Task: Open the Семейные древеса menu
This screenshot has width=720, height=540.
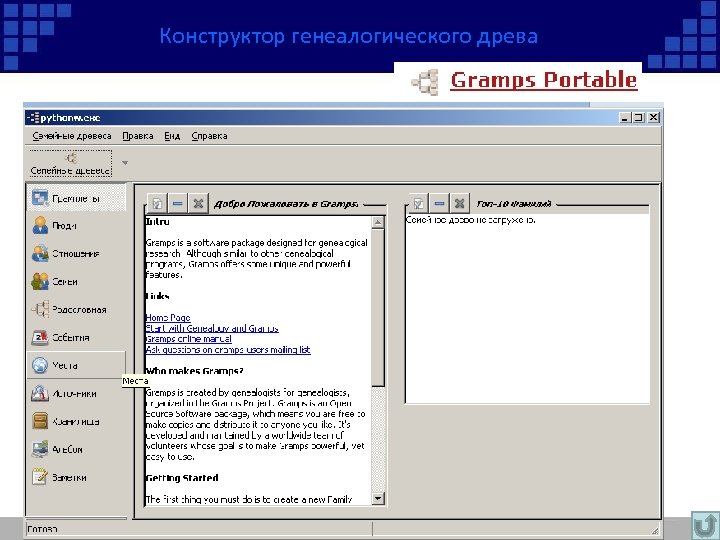Action: 72,136
